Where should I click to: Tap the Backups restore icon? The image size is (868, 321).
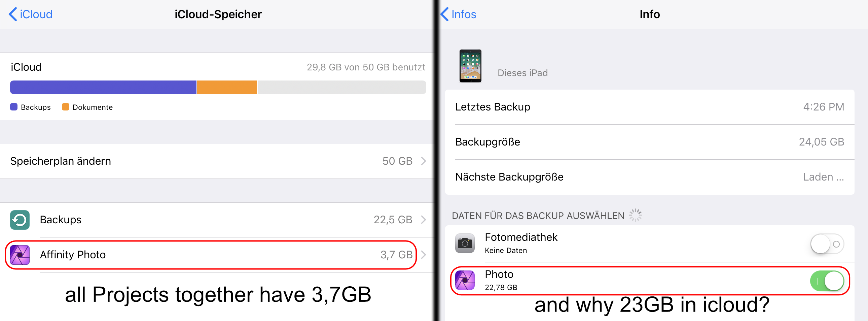pyautogui.click(x=20, y=220)
